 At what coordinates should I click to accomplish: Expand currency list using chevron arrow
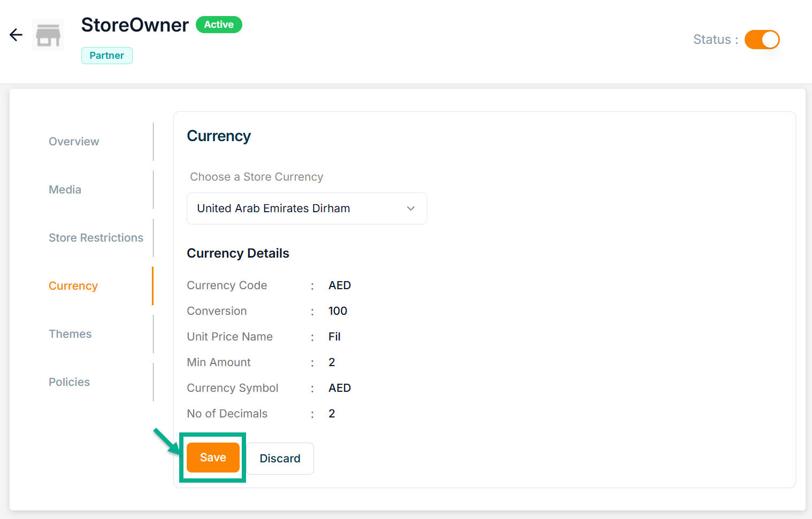click(x=411, y=208)
